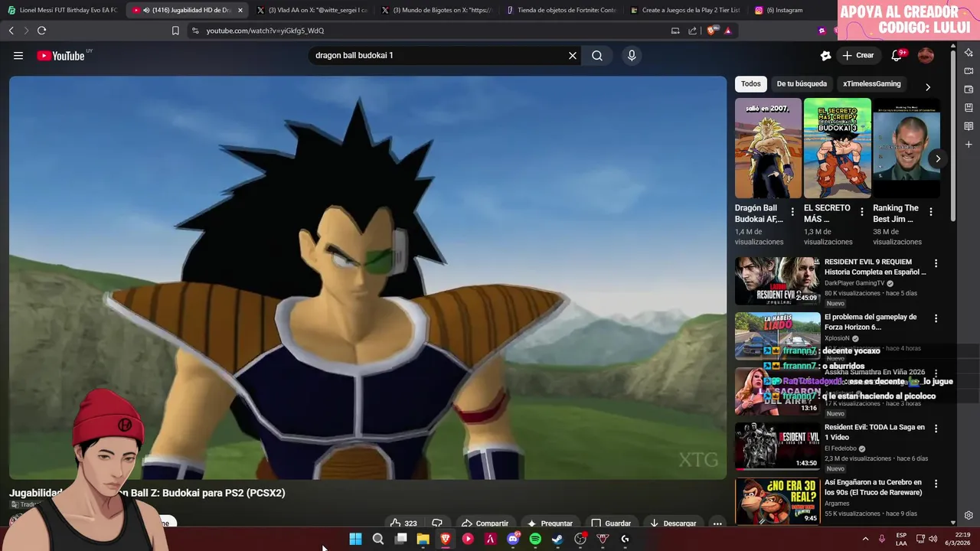Show more filter chips with the arrow

click(x=928, y=86)
